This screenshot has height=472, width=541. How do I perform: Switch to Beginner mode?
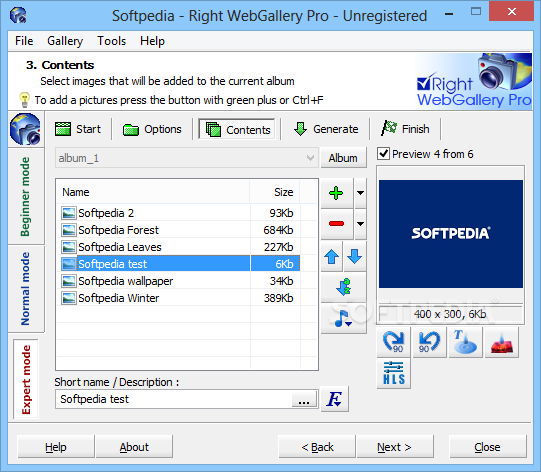(26, 197)
